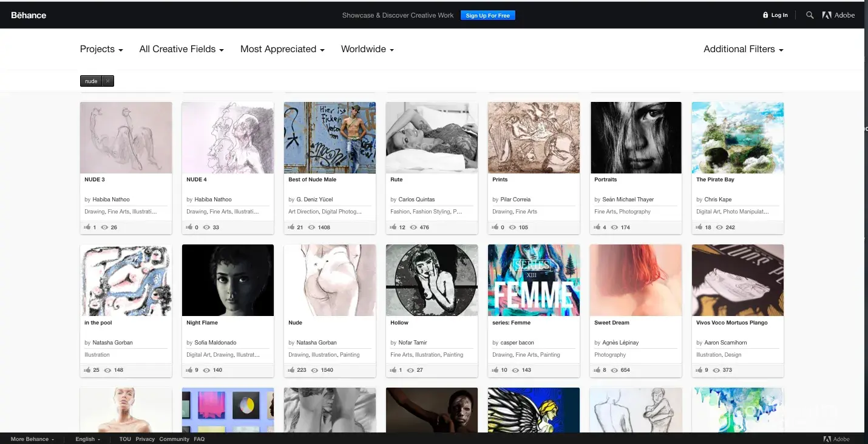Click the Log In link

(x=776, y=15)
